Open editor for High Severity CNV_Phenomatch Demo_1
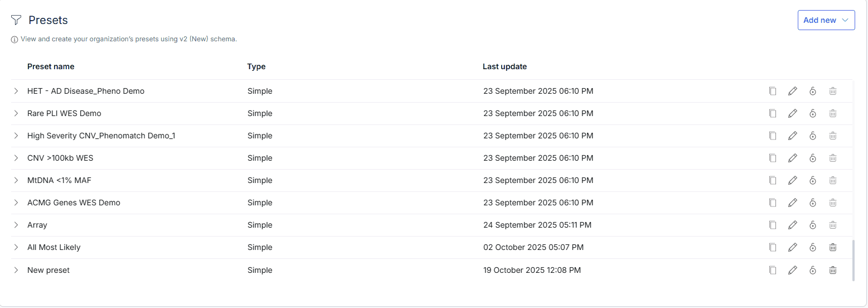 click(x=792, y=136)
